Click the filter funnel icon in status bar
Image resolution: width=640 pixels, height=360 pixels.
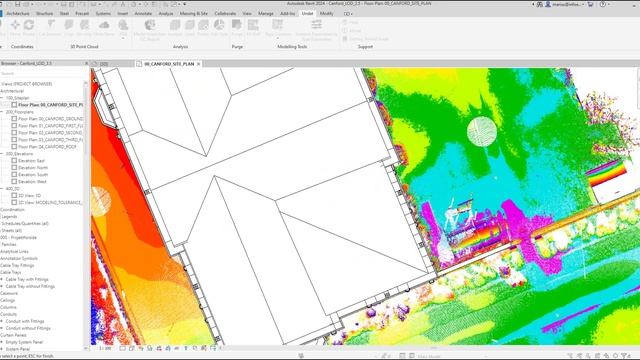tap(624, 356)
